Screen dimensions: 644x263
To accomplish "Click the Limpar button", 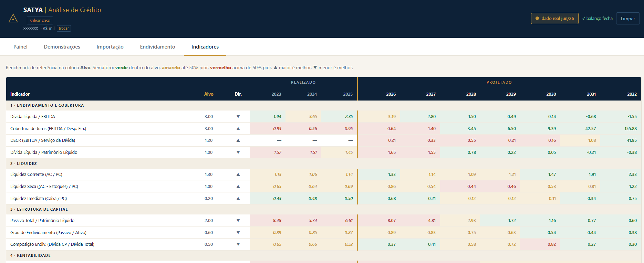I will coord(628,19).
